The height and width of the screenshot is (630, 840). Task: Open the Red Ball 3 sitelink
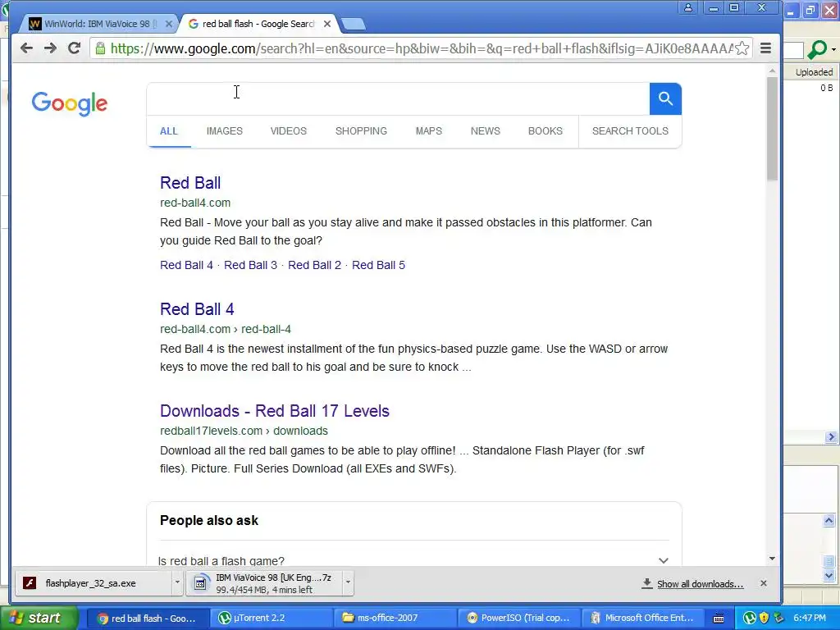click(x=250, y=265)
